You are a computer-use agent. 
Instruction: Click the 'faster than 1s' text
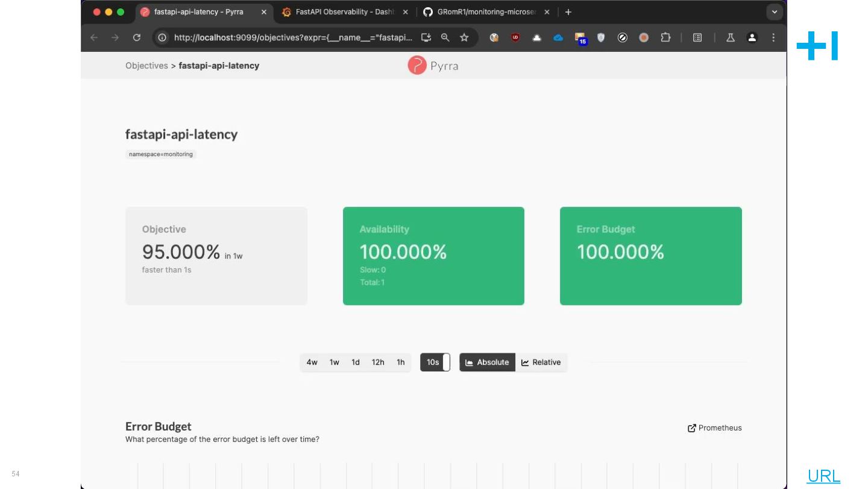166,270
